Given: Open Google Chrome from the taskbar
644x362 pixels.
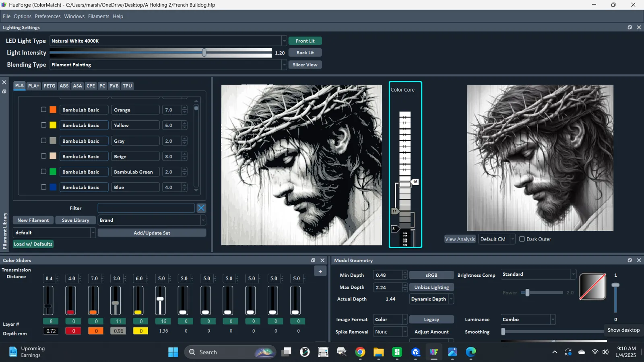Looking at the screenshot, I should pyautogui.click(x=360, y=352).
